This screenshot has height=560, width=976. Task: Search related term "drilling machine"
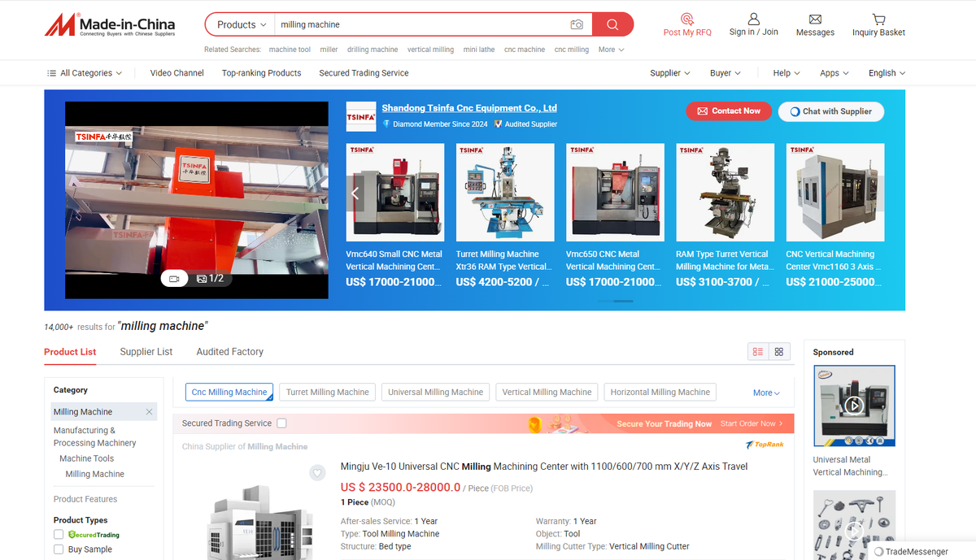373,50
